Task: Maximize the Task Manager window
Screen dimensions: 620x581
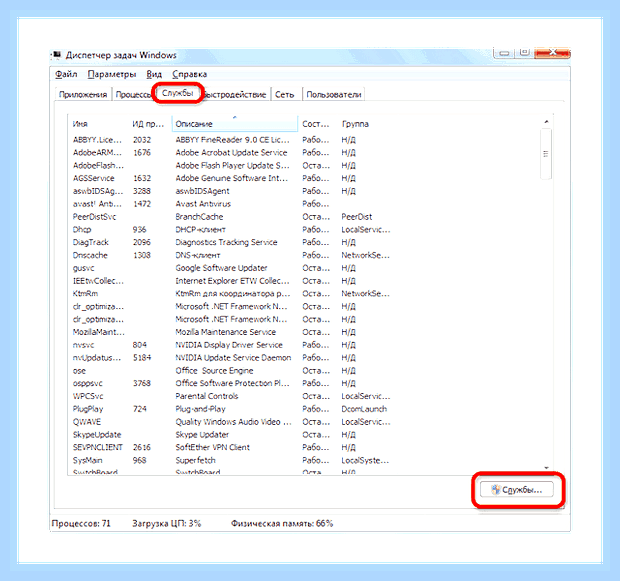Action: [x=524, y=53]
